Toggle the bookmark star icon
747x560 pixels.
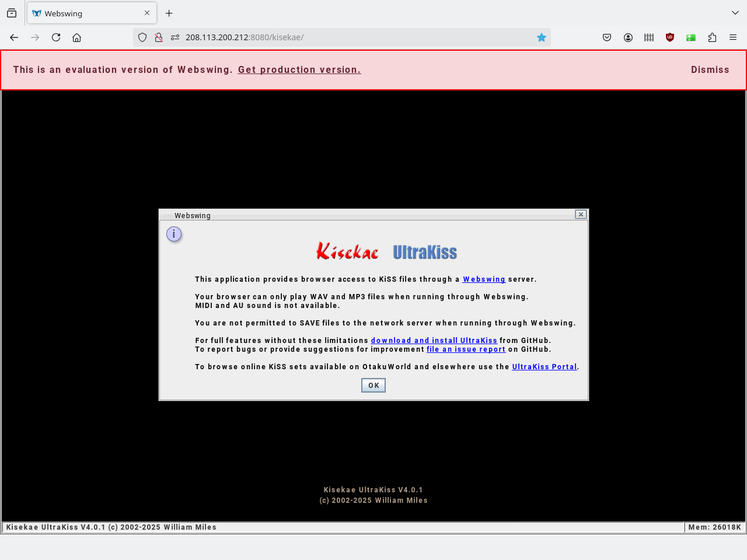pos(542,37)
